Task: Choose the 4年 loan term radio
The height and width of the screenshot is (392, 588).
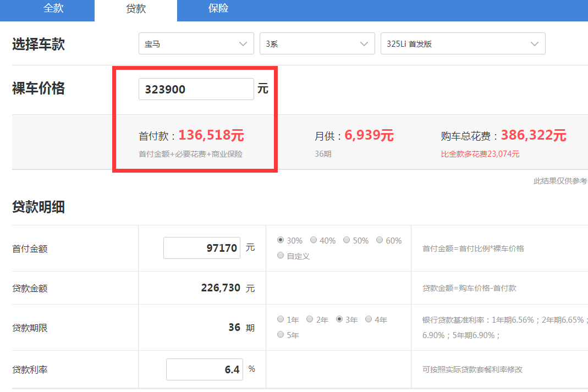Action: click(369, 319)
